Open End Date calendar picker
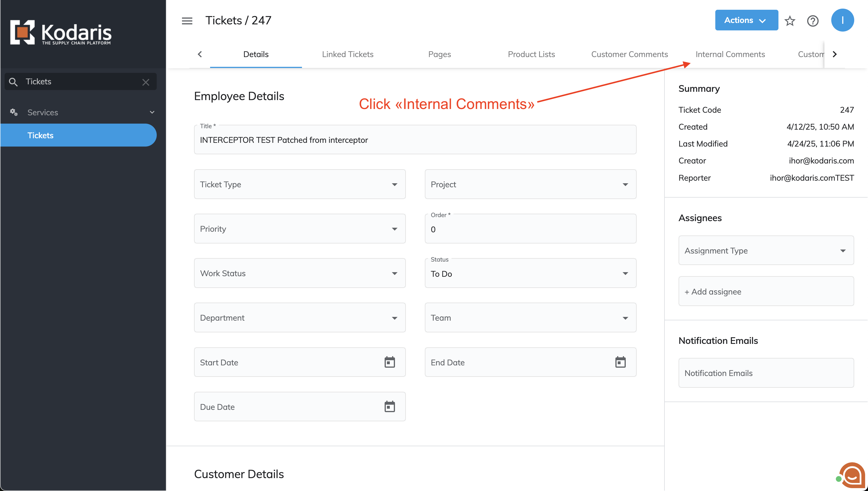Screen dimensions: 868x491 click(620, 362)
